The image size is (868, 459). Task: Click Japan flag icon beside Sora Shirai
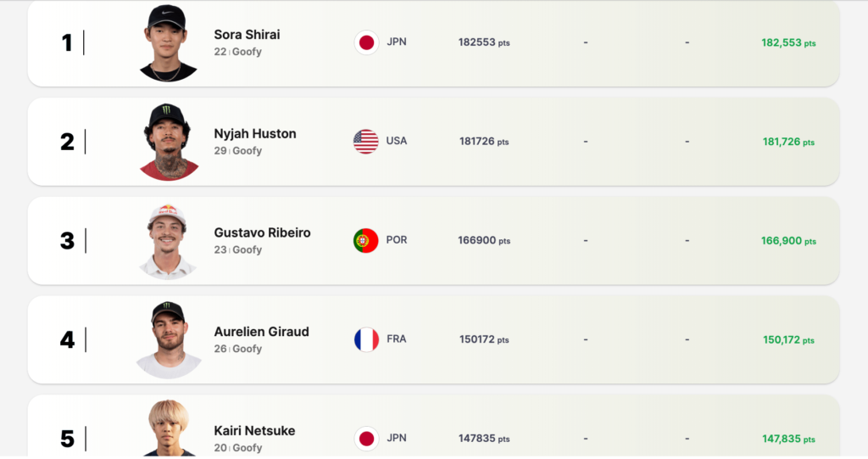tap(367, 42)
